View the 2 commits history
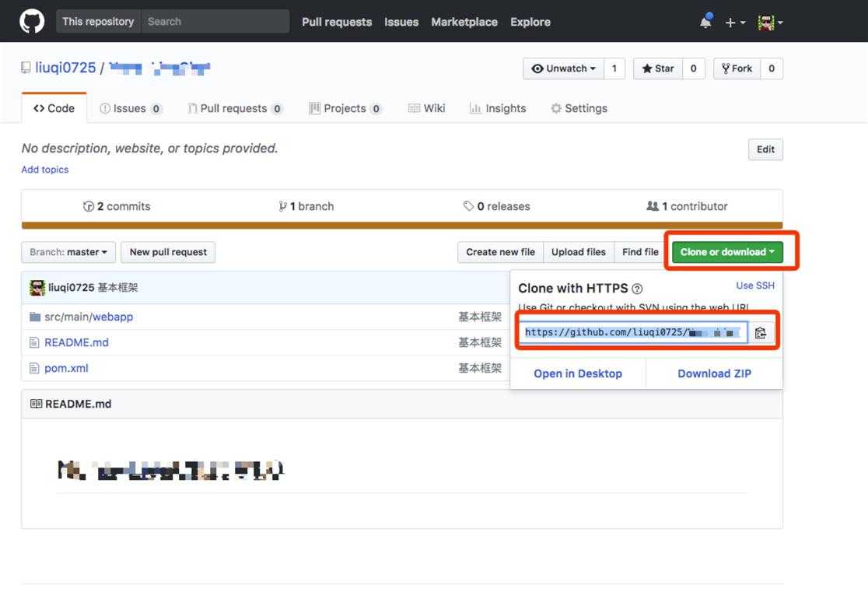This screenshot has width=868, height=599. click(117, 206)
